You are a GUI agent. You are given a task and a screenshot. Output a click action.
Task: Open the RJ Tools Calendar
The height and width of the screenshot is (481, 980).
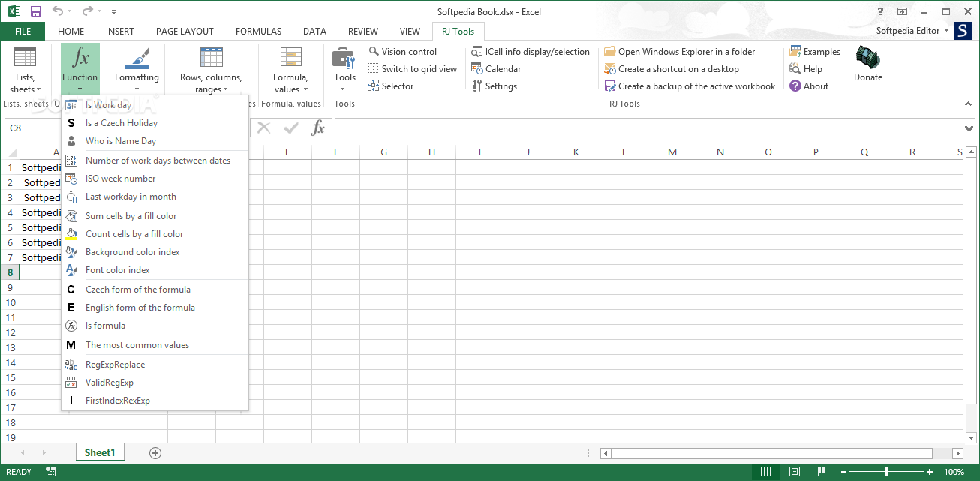point(496,69)
